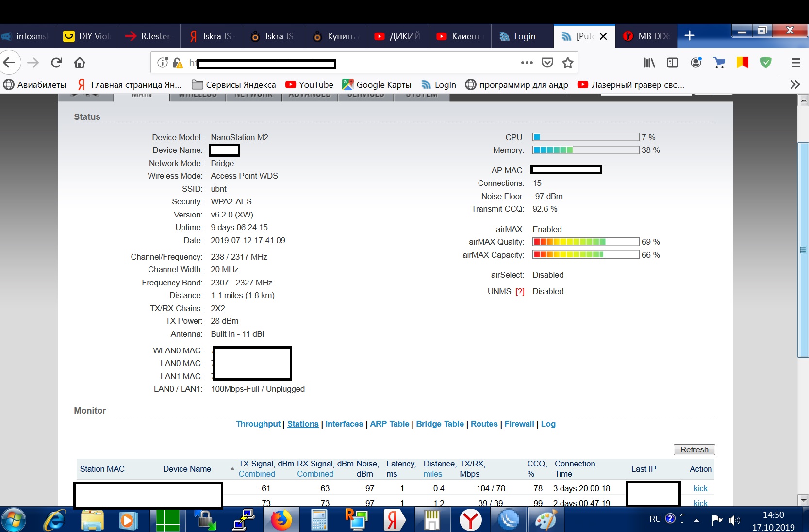This screenshot has height=532, width=809.
Task: Kick the first listed station
Action: 700,488
